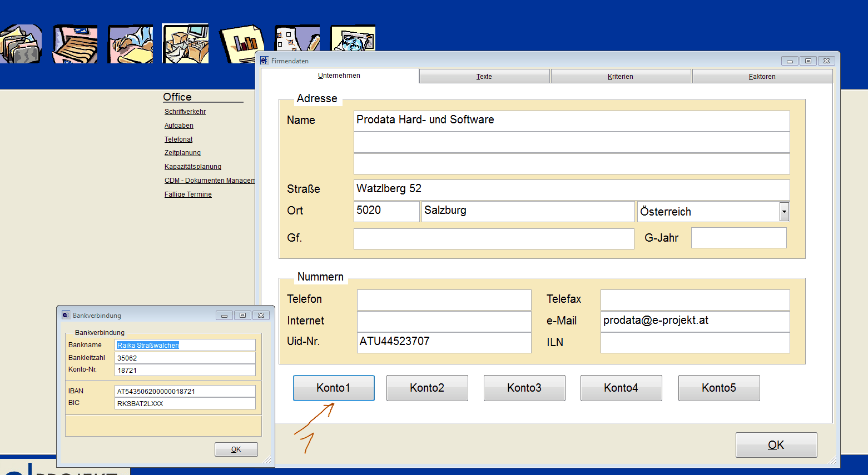Click the BIC field RKSBAT2LXXX
Screen dimensions: 868x475
tap(185, 403)
